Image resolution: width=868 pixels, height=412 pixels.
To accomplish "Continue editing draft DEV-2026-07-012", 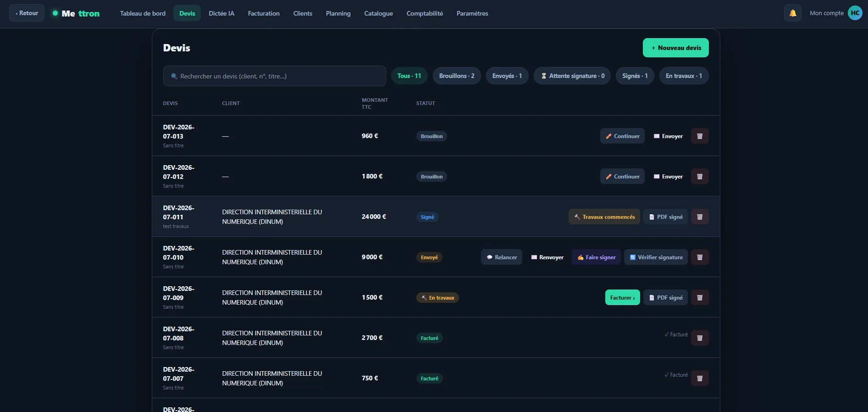I will (x=622, y=176).
